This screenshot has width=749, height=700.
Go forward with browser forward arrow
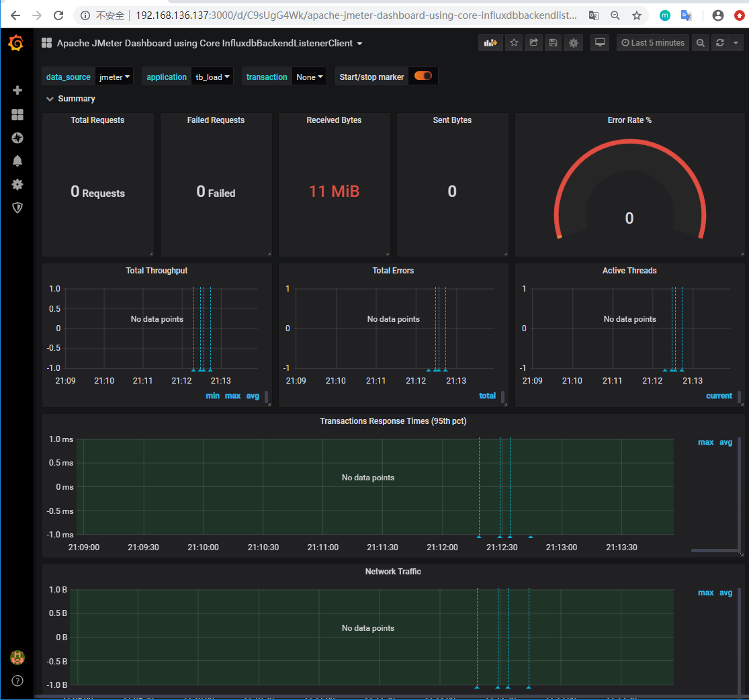37,15
